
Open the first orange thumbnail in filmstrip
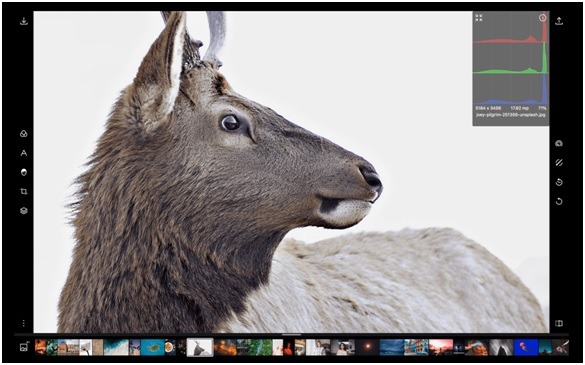point(41,347)
